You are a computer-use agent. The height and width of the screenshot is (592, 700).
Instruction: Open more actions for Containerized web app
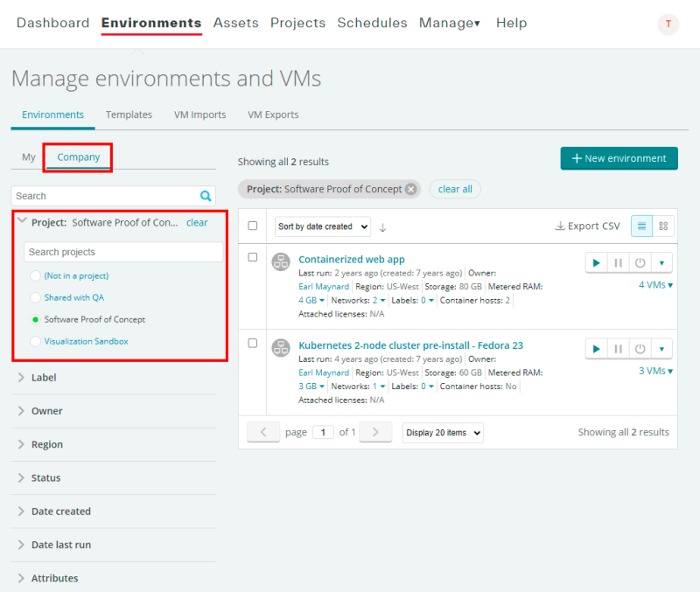(661, 262)
